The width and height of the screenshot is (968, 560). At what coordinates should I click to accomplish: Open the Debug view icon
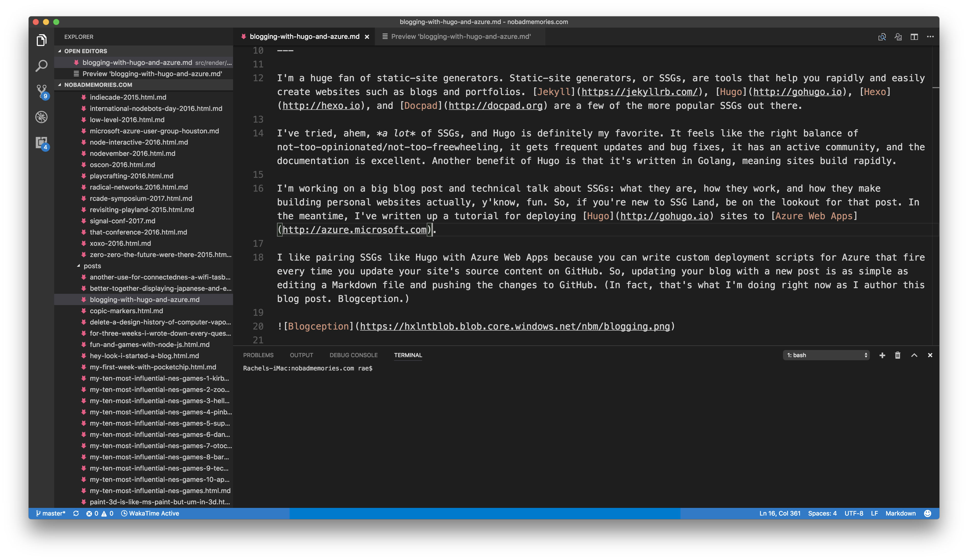[41, 117]
